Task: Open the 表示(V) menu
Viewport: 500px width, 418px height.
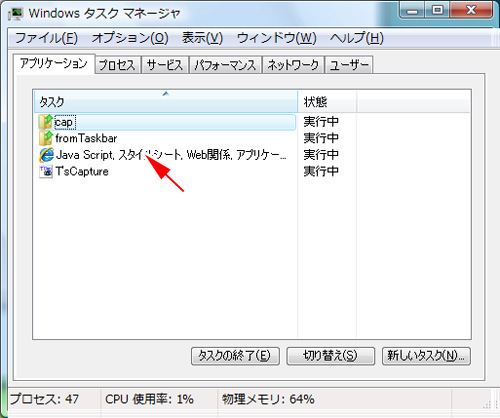Action: (202, 38)
